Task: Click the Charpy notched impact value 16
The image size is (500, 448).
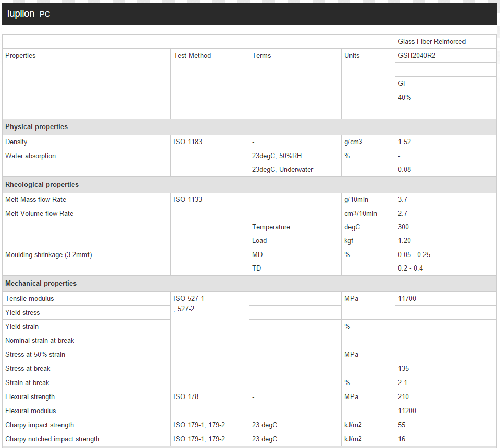Action: (x=402, y=439)
